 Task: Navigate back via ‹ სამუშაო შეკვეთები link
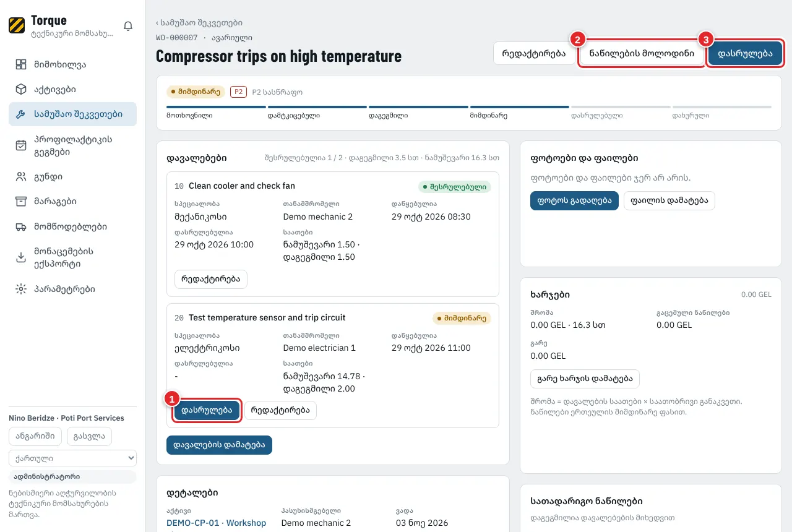(199, 23)
